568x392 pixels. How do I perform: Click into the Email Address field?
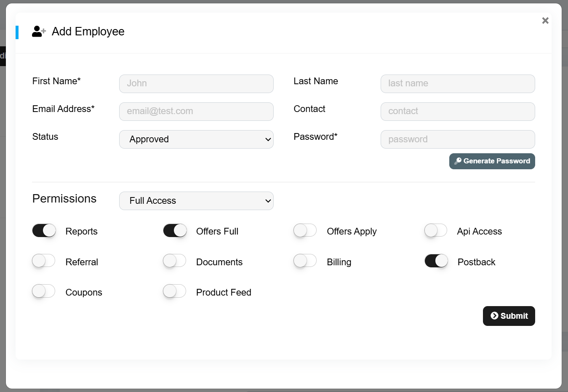pos(196,112)
